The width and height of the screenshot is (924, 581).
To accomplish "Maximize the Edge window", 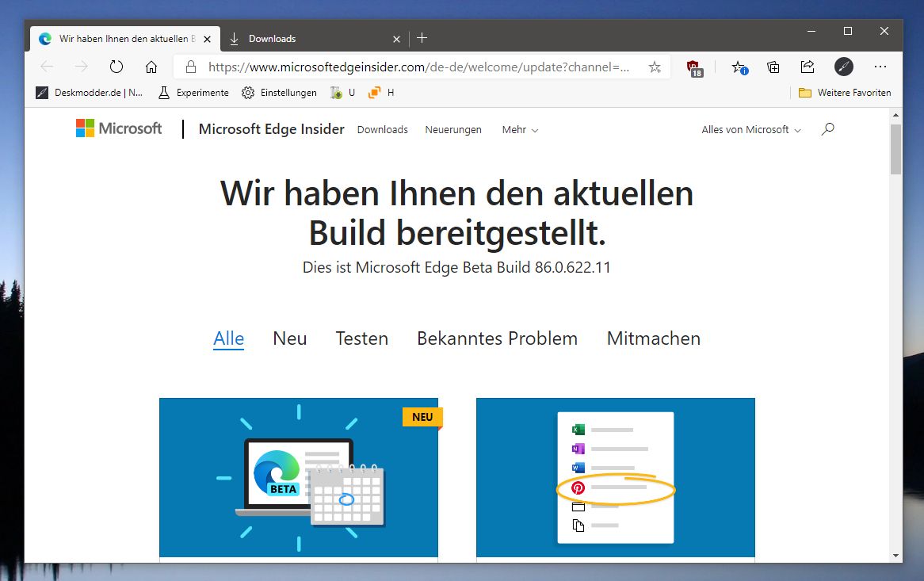I will pos(848,31).
